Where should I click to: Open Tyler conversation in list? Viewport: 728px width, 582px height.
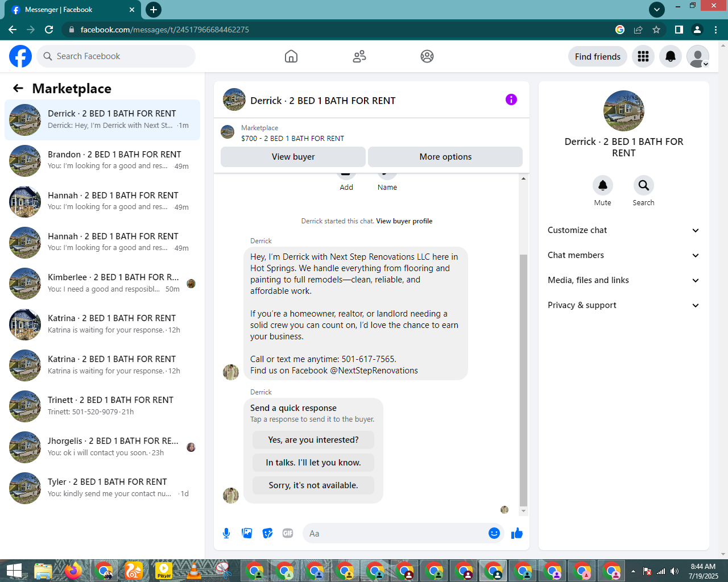click(102, 488)
